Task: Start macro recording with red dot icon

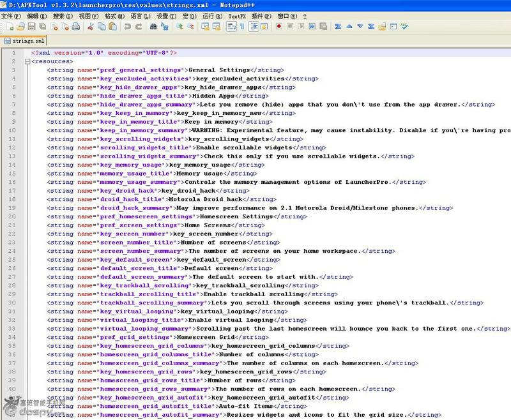Action: [x=279, y=27]
